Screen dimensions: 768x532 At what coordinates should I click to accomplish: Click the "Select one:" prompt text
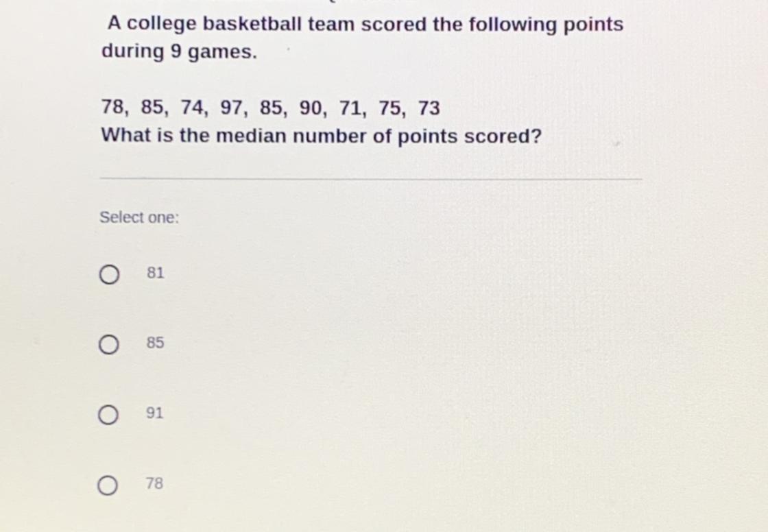click(x=139, y=218)
